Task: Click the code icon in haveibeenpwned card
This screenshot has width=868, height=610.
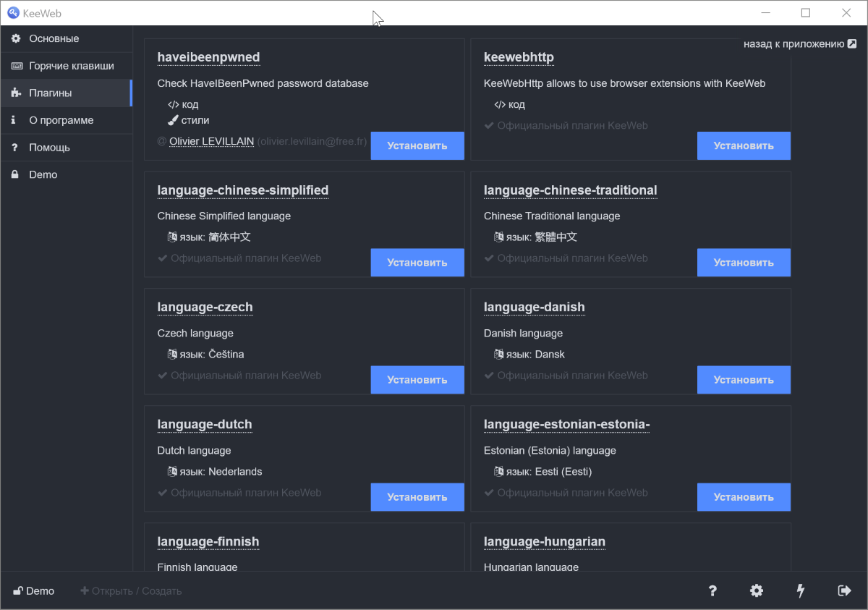Action: 174,104
